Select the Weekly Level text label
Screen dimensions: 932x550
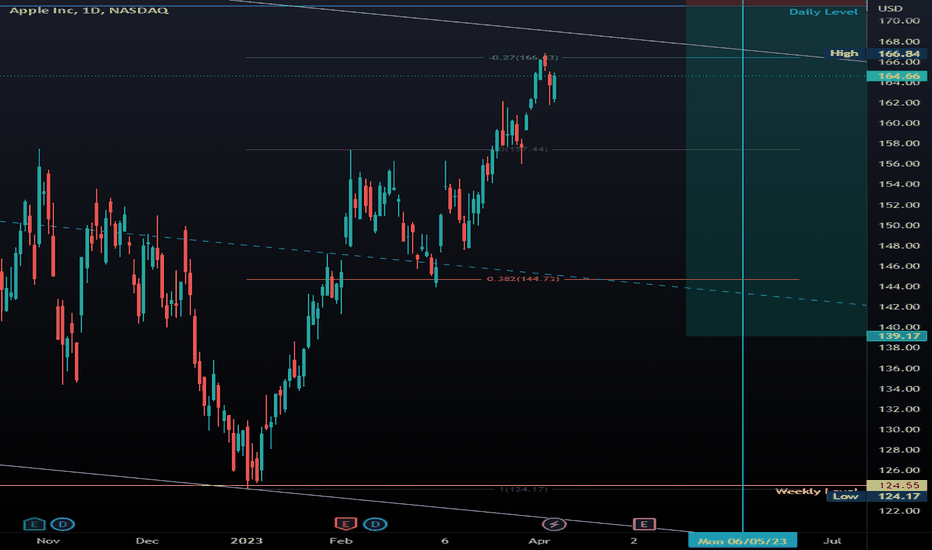[816, 491]
